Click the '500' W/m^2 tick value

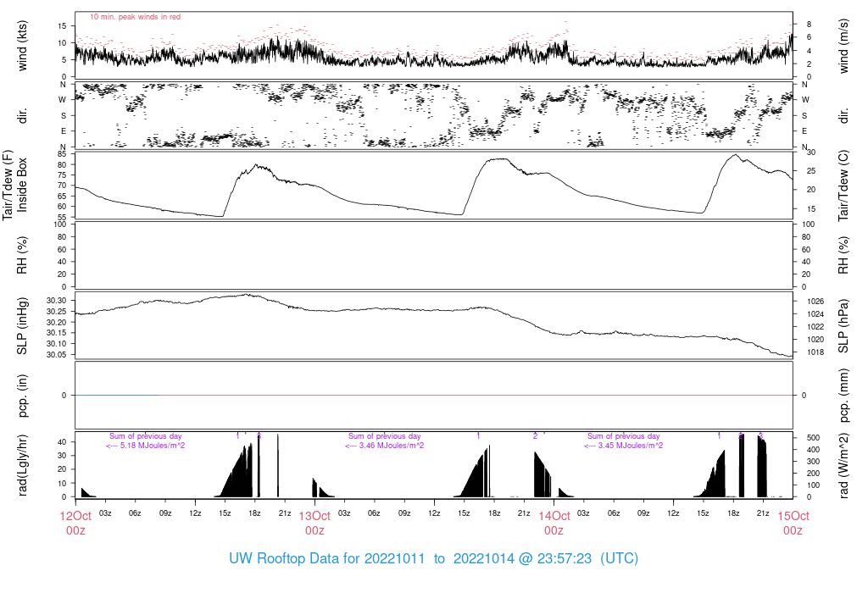[813, 438]
